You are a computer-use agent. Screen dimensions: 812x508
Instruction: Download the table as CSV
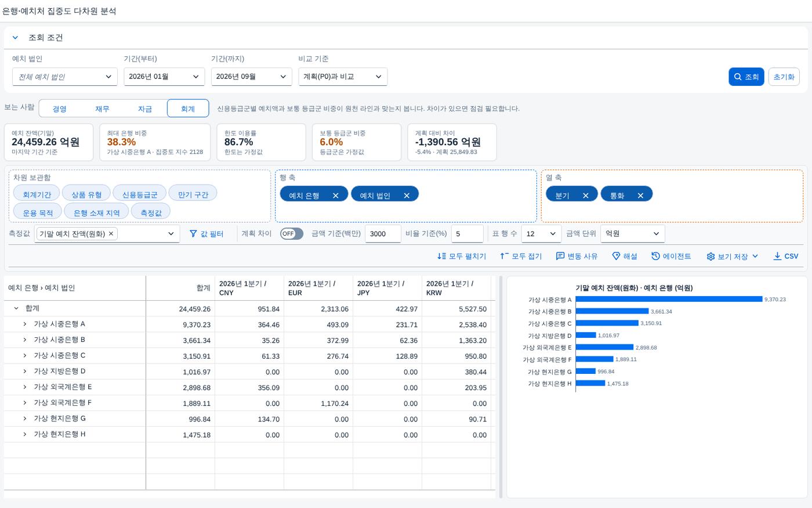point(786,256)
